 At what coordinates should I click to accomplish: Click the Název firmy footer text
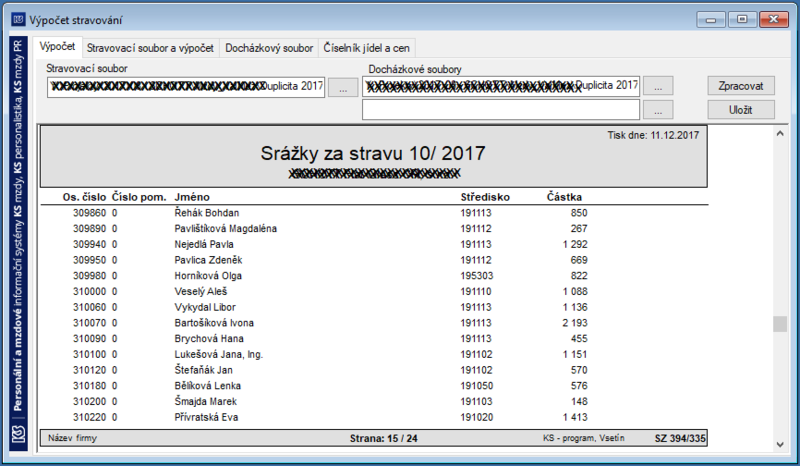pyautogui.click(x=72, y=438)
